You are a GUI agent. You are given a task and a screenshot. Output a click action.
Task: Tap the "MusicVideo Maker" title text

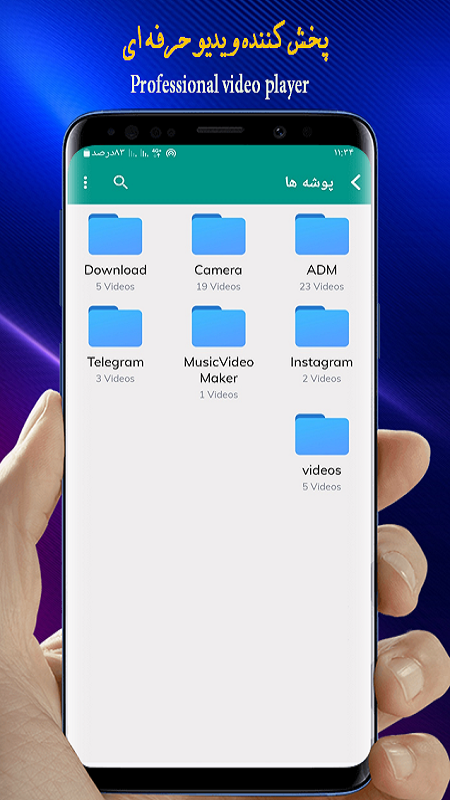point(218,370)
